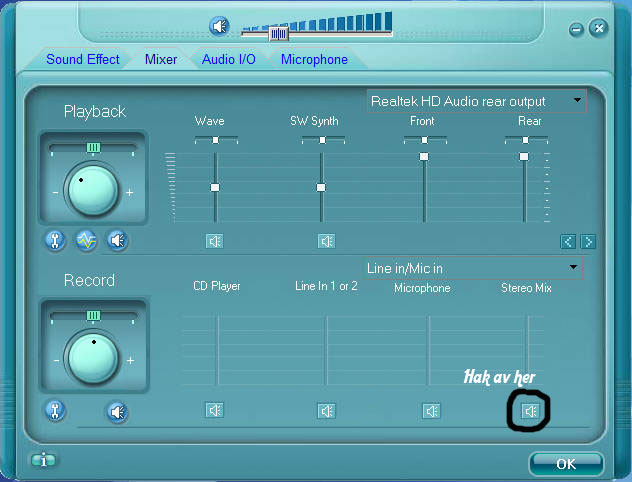Open Line in/Mic in dropdown

coord(473,268)
